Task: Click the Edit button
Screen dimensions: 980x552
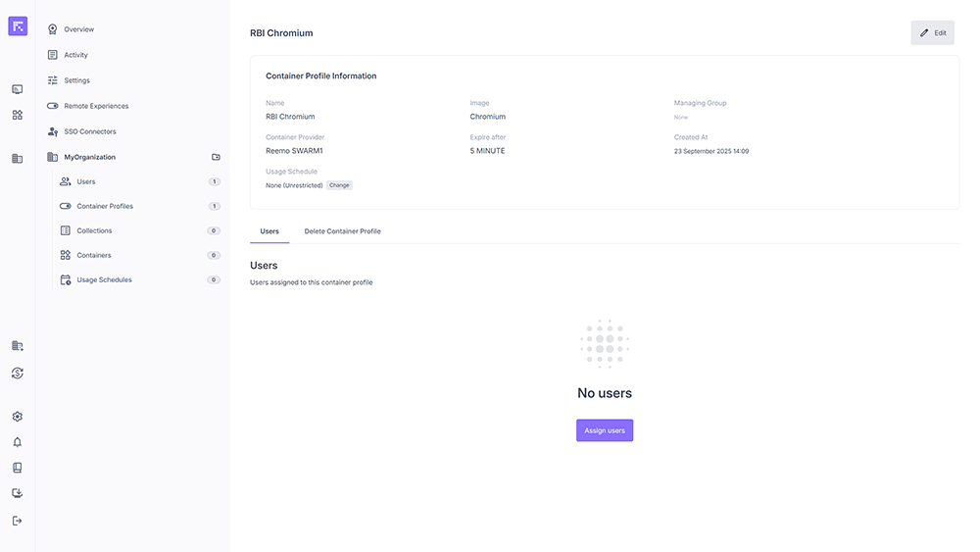Action: click(x=932, y=32)
